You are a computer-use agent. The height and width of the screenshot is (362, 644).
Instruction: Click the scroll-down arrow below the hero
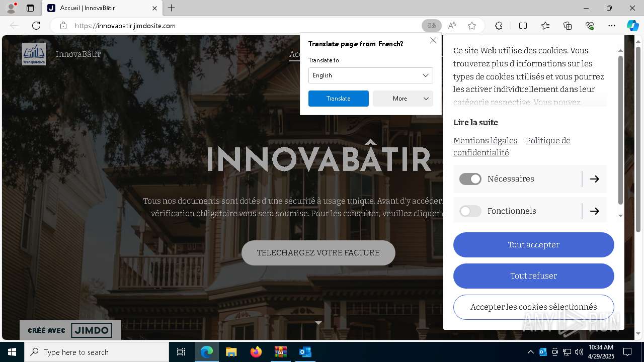(x=318, y=323)
